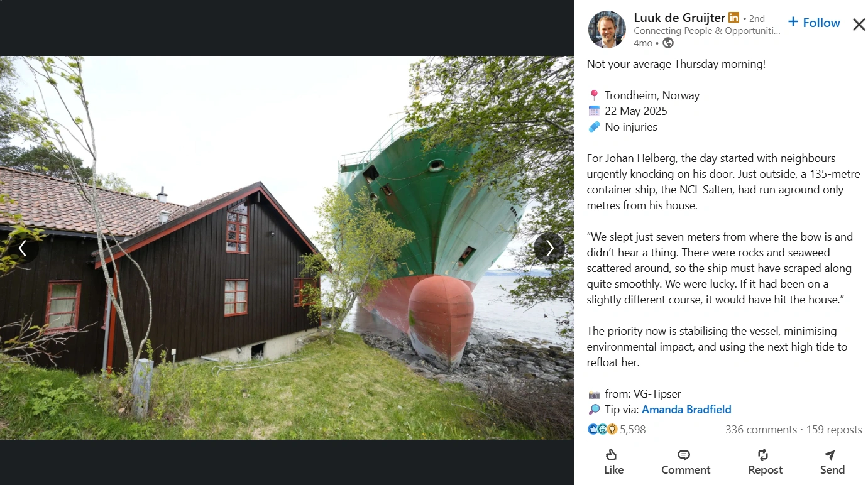Image resolution: width=868 pixels, height=485 pixels.
Task: Advance to the next image using right arrow
Action: pyautogui.click(x=549, y=248)
